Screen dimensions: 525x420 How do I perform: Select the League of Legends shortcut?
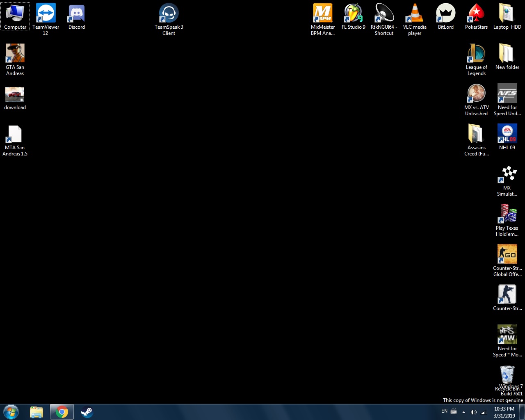(477, 59)
